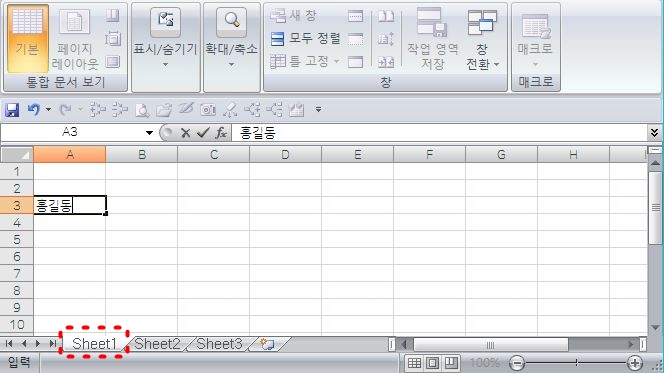This screenshot has width=664, height=373.
Task: Click the first group/outline icon after Redo
Action: pyautogui.click(x=98, y=110)
